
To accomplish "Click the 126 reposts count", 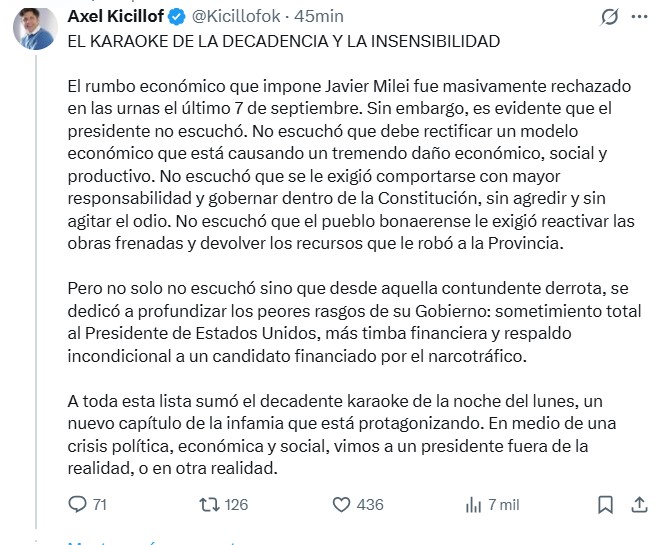I will pyautogui.click(x=235, y=504).
